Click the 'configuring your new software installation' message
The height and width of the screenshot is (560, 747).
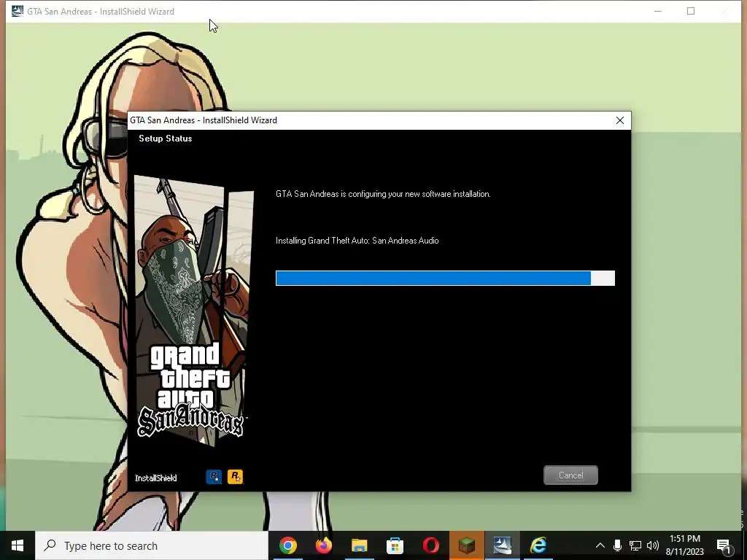(383, 194)
